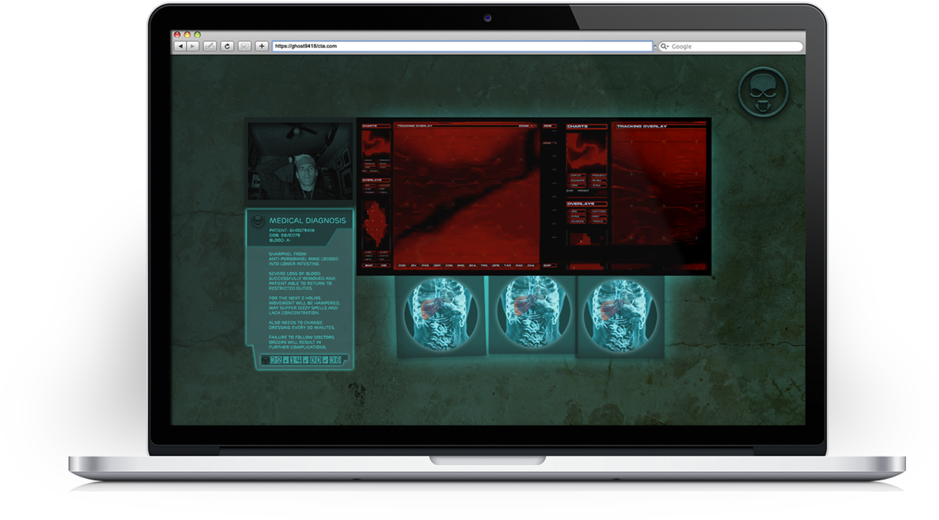Screen dimensions: 939x520
Task: Open the first abdominal X-ray scan
Action: (441, 315)
